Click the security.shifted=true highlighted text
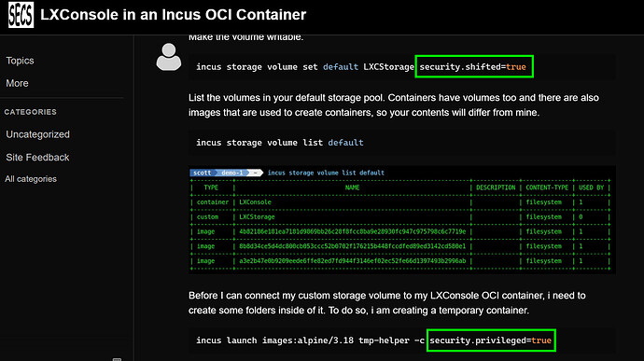The height and width of the screenshot is (361, 644). click(x=474, y=66)
